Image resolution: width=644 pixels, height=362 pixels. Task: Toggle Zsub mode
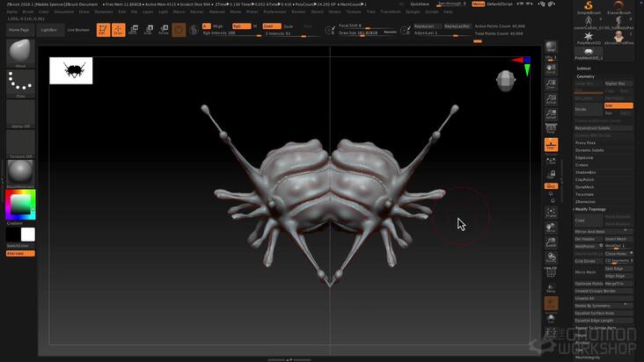coord(289,26)
